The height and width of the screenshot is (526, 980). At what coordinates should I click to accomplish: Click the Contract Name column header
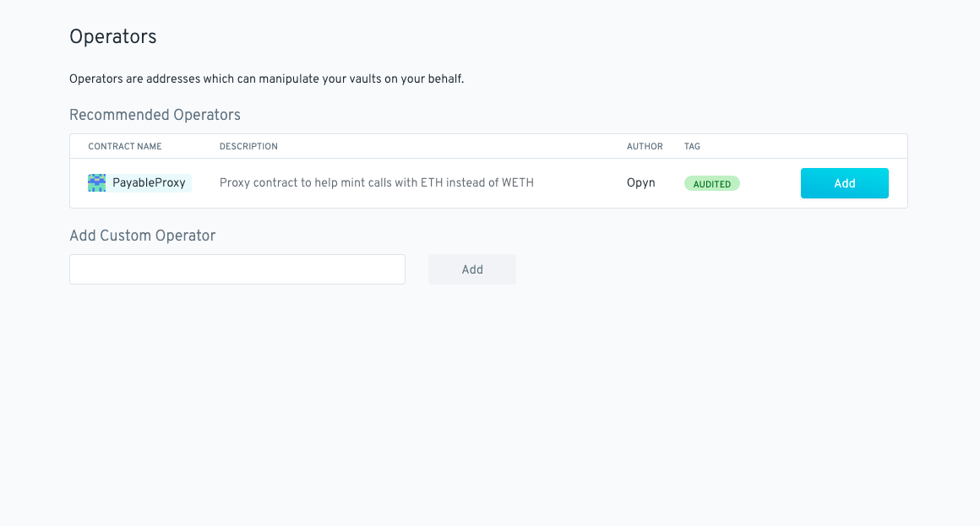(x=125, y=147)
